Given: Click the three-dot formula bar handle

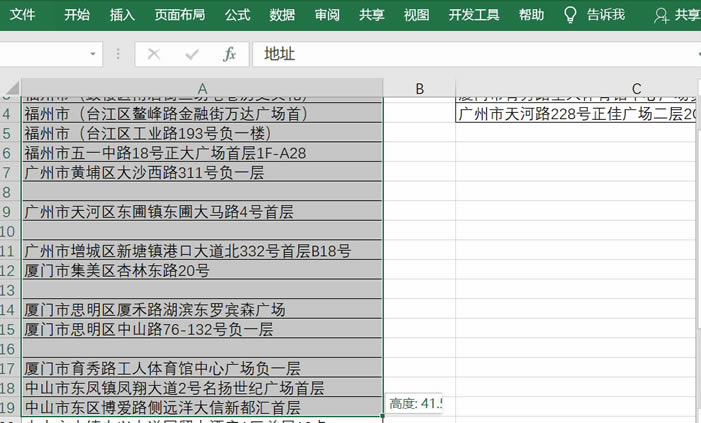Looking at the screenshot, I should pos(118,54).
